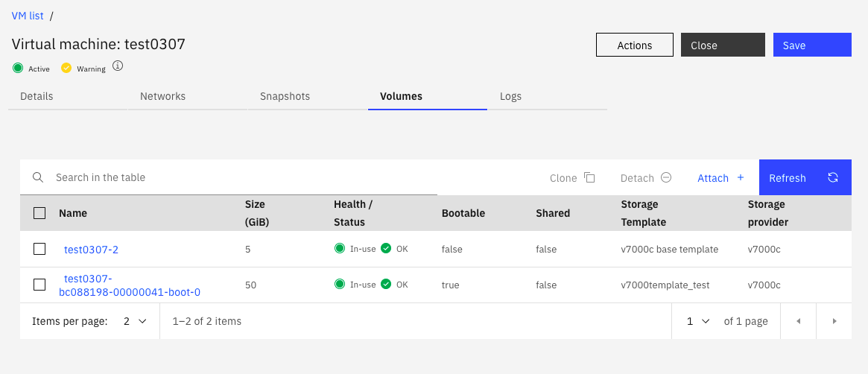Open the Items per page dropdown
Viewport: 868px width, 374px height.
pyautogui.click(x=135, y=321)
